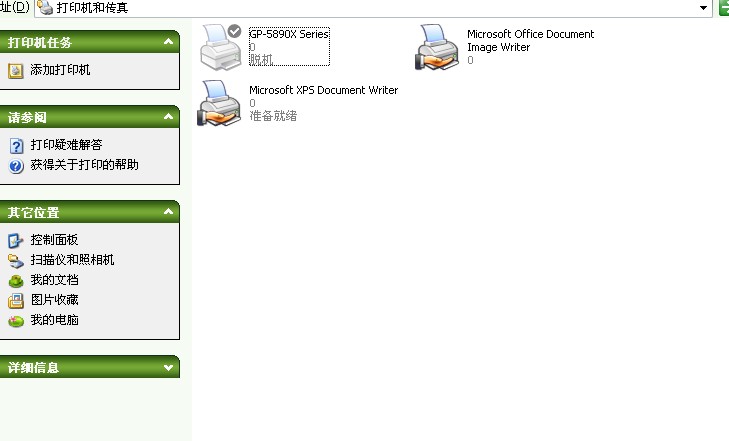The image size is (729, 441).
Task: Click the Microsoft Office Document Image Writer label
Action: tap(530, 40)
